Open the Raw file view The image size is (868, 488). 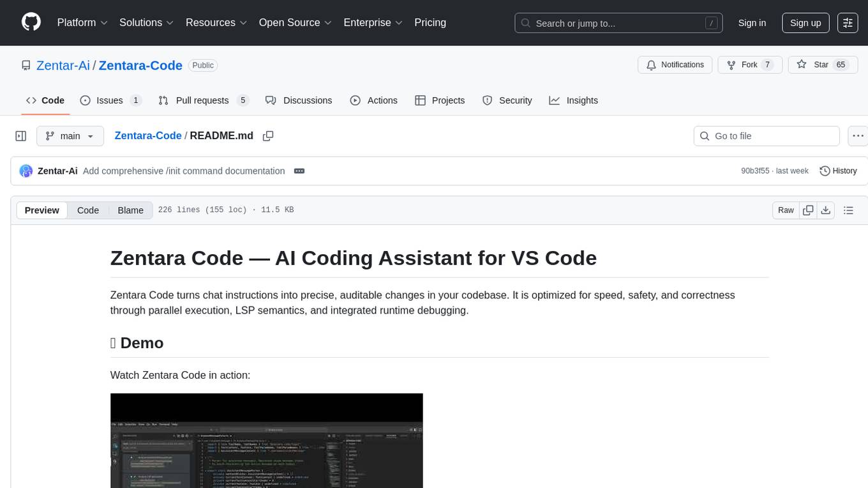pyautogui.click(x=786, y=210)
